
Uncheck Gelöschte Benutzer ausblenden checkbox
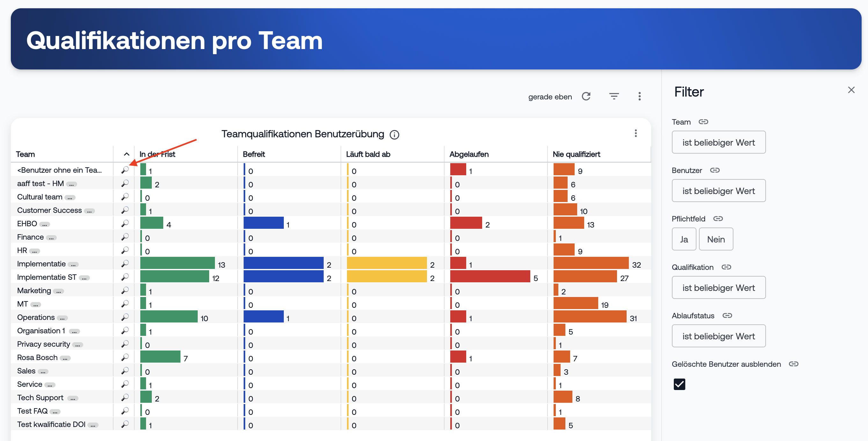[679, 384]
